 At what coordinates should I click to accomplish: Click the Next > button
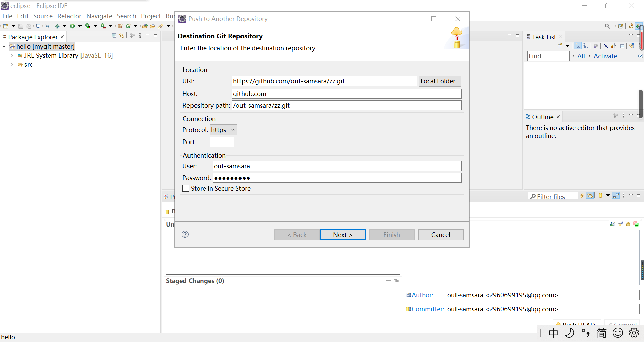pyautogui.click(x=343, y=235)
